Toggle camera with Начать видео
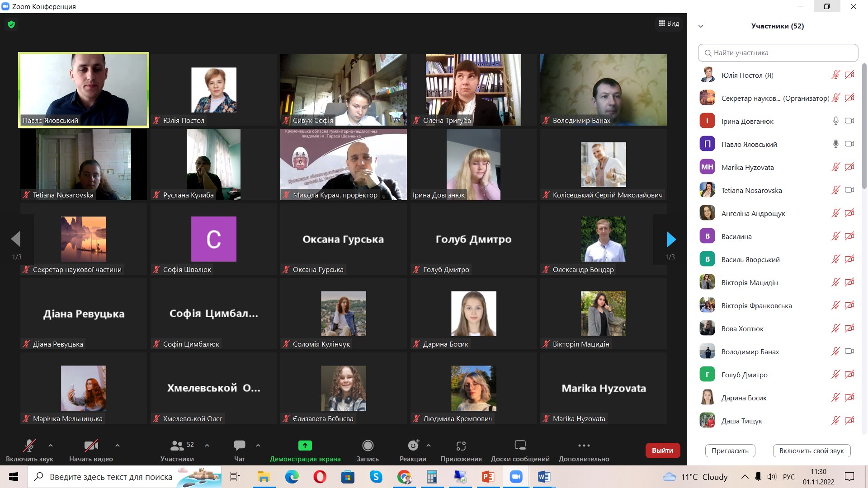868x488 pixels. 91,446
